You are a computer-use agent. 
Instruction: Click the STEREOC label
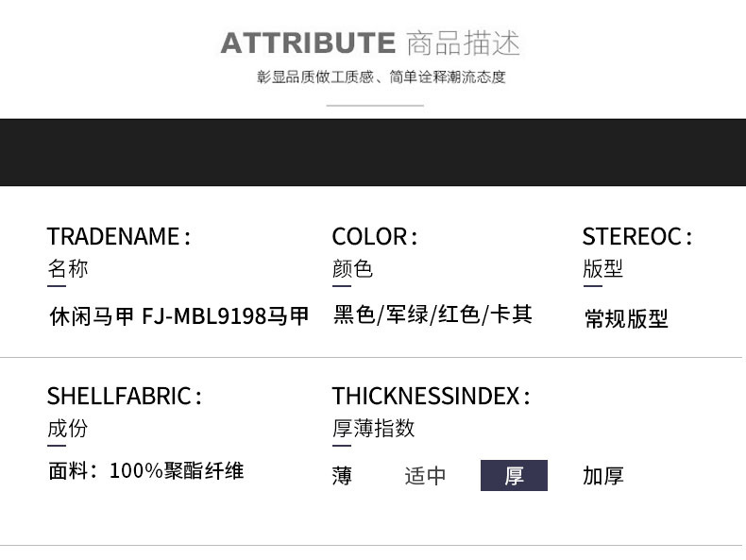click(637, 236)
